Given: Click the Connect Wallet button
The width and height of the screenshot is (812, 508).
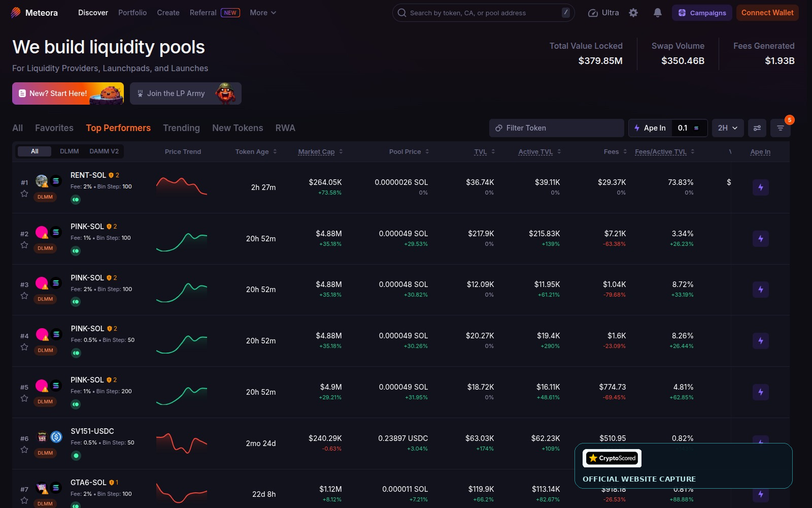Looking at the screenshot, I should coord(767,13).
